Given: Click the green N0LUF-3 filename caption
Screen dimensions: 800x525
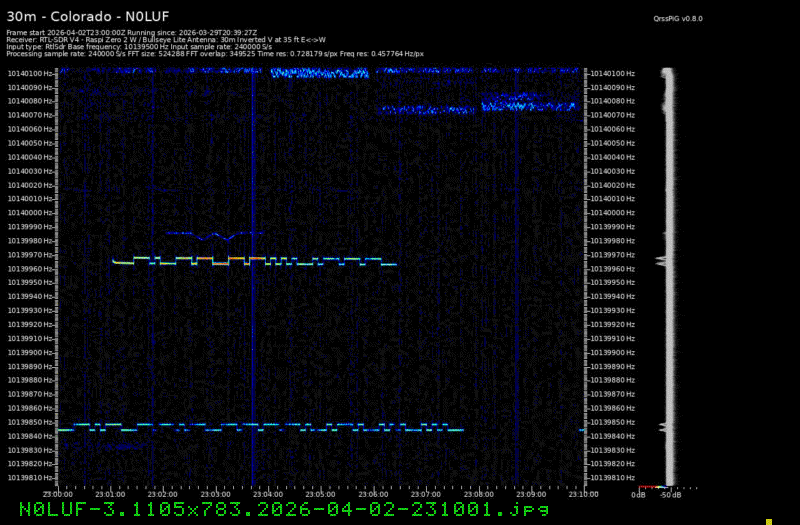Looking at the screenshot, I should (284, 509).
